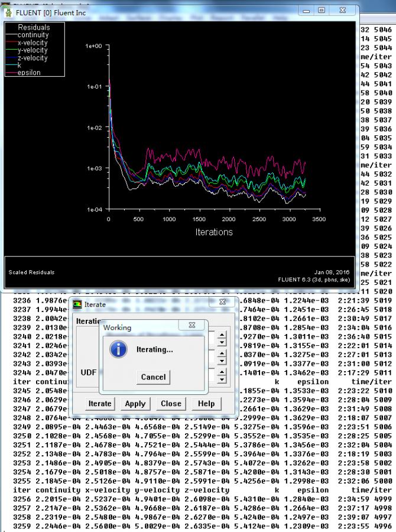Open Help from the Iterate dialog
Viewport: 396px width, 532px height.
206,403
